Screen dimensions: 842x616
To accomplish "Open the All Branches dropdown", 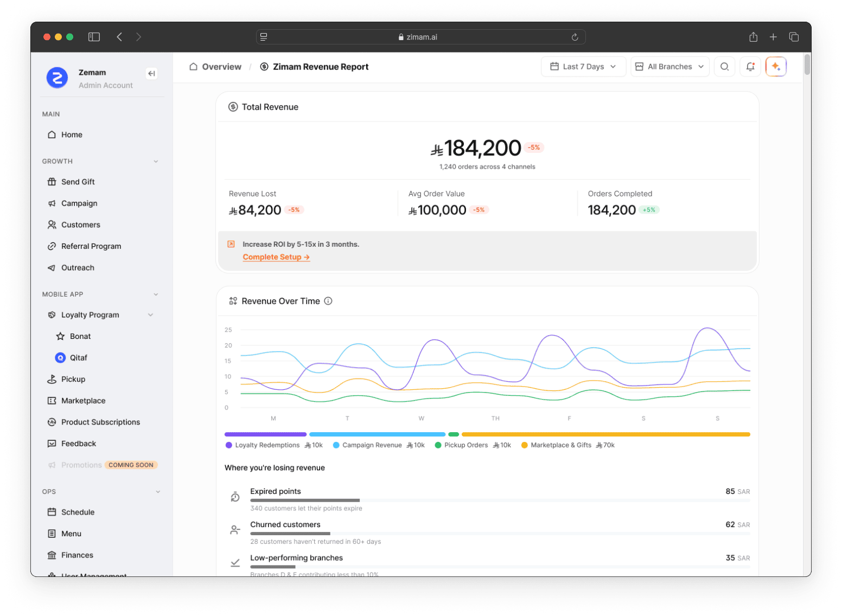I will tap(670, 67).
